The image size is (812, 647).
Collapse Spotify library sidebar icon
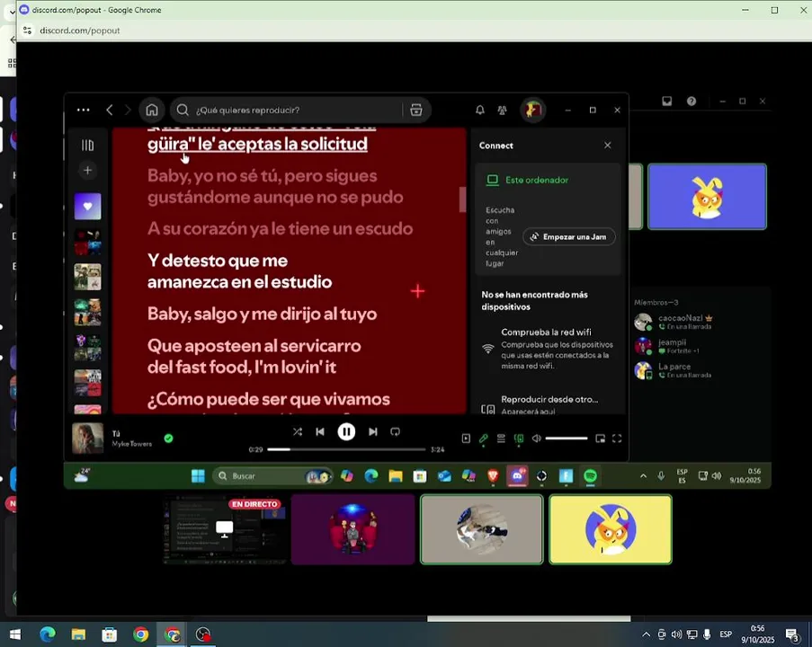[x=87, y=146]
